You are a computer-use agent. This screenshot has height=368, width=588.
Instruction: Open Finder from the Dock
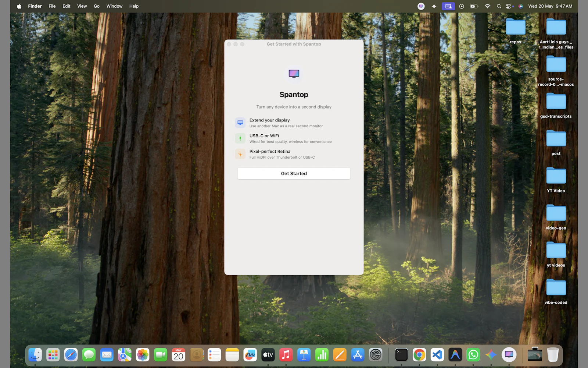click(x=35, y=355)
